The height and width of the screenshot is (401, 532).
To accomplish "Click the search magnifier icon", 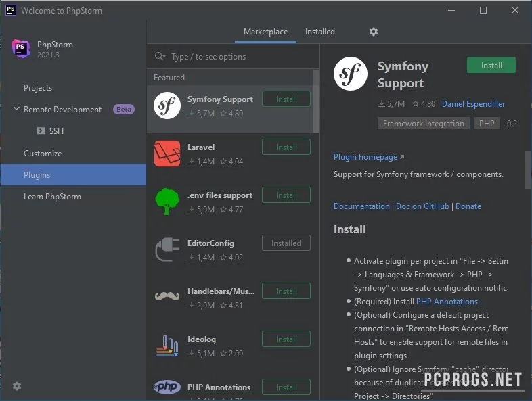I will pyautogui.click(x=160, y=56).
